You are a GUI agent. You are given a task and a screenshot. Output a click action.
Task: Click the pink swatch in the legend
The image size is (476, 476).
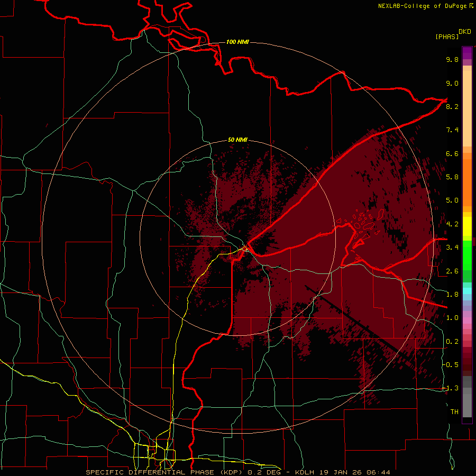point(467,321)
